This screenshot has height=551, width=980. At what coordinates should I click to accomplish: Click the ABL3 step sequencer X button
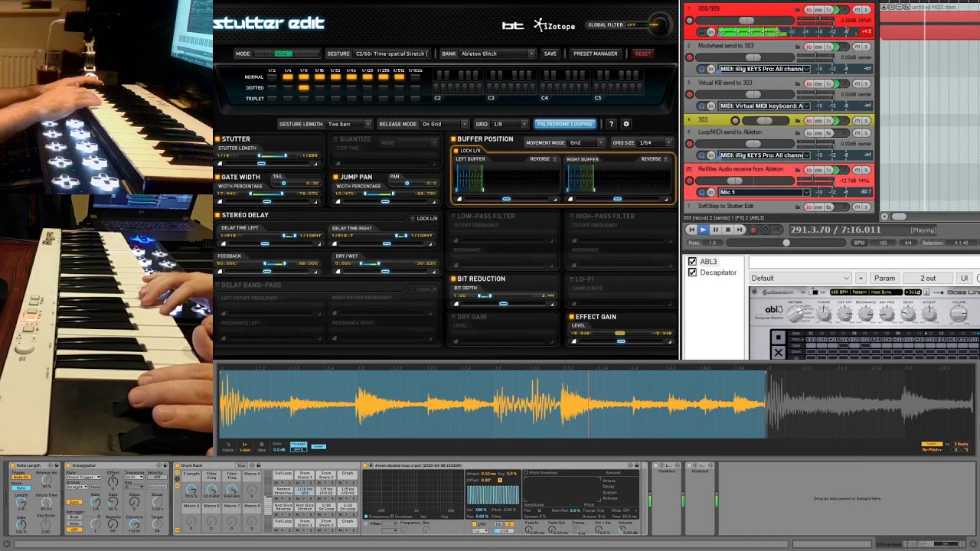778,353
